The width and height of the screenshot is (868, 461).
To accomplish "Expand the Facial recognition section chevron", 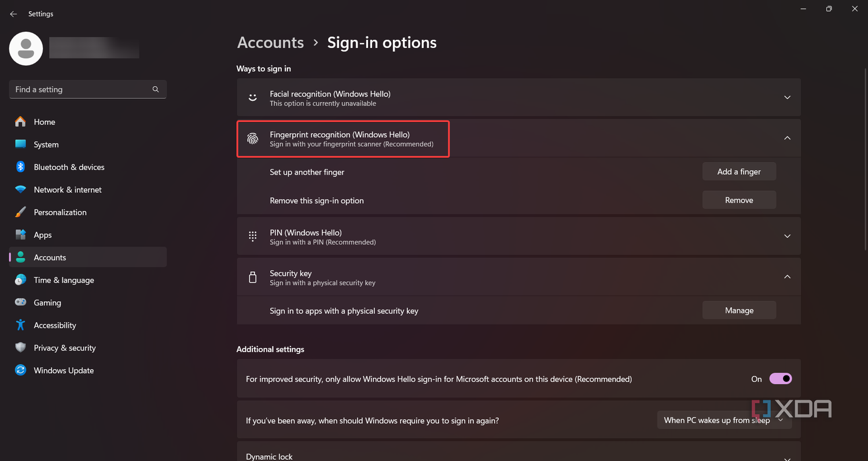I will (x=787, y=97).
